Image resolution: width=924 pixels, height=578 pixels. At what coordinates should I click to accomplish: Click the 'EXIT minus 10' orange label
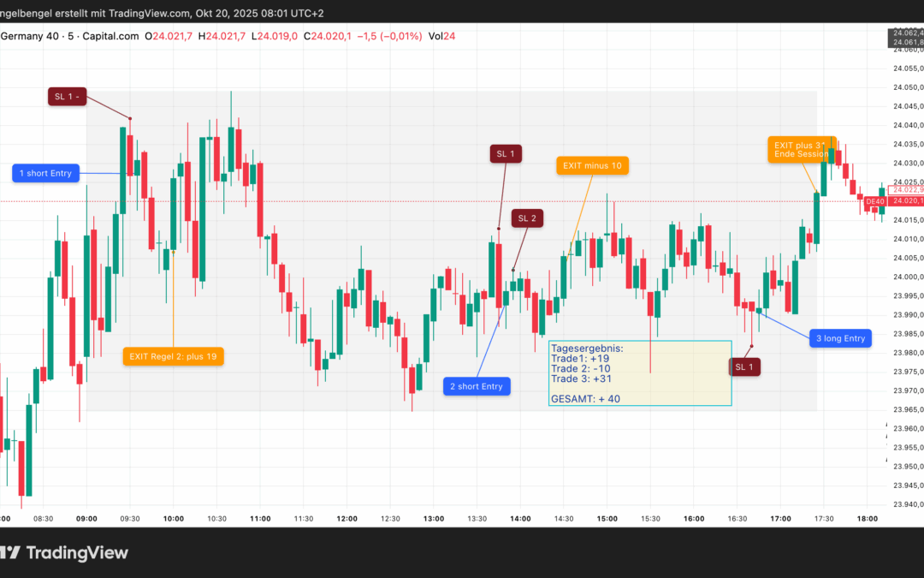pyautogui.click(x=592, y=165)
